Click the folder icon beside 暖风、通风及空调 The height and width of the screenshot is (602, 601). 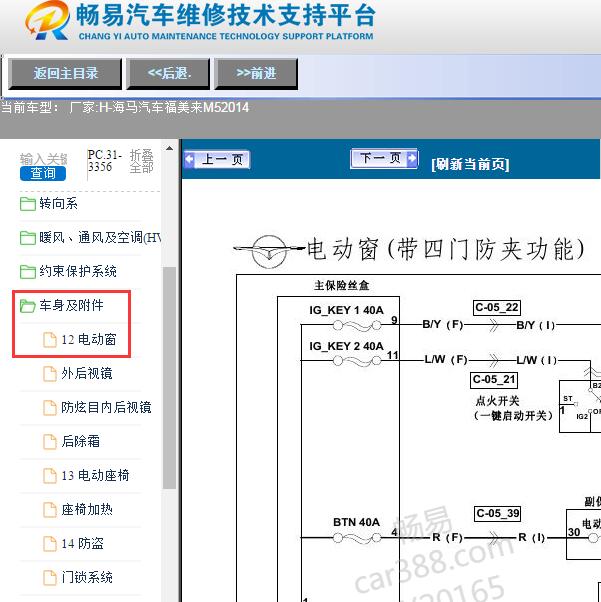[28, 238]
